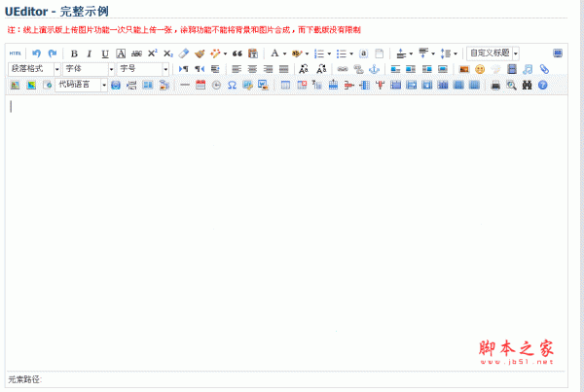
Task: Delete the table
Action: [x=302, y=86]
